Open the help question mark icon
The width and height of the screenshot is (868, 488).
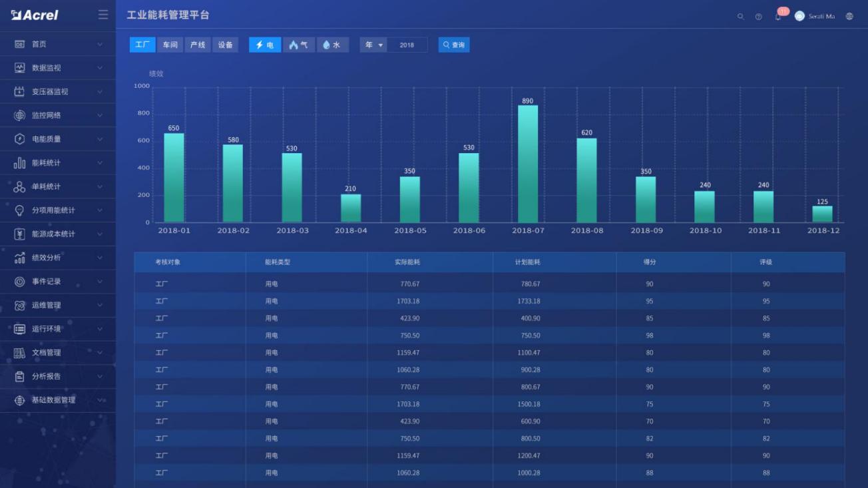click(758, 16)
